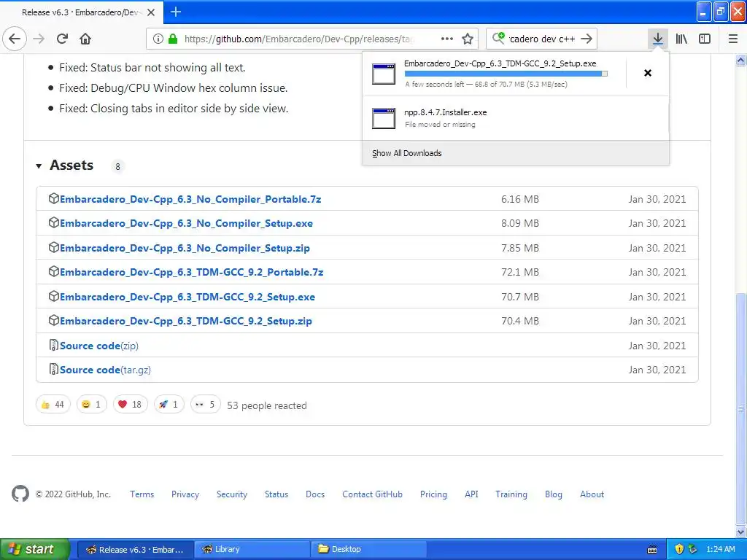Open page actions three-dot menu
747x560 pixels.
click(447, 39)
